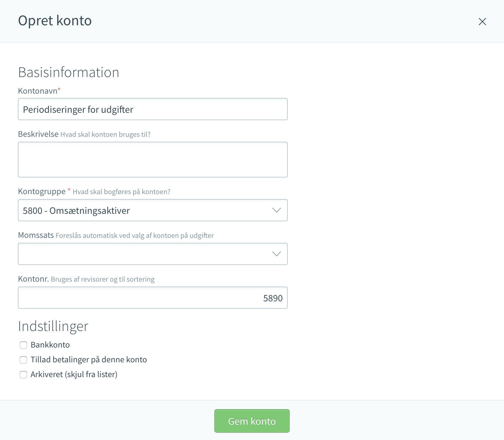Image resolution: width=504 pixels, height=440 pixels.
Task: Check Tillad betalinger på denne konto
Action: [x=23, y=360]
